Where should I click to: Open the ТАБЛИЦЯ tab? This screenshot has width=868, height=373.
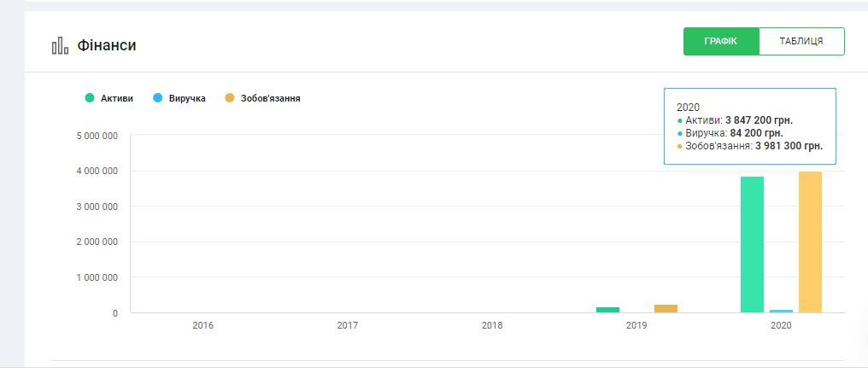[801, 41]
